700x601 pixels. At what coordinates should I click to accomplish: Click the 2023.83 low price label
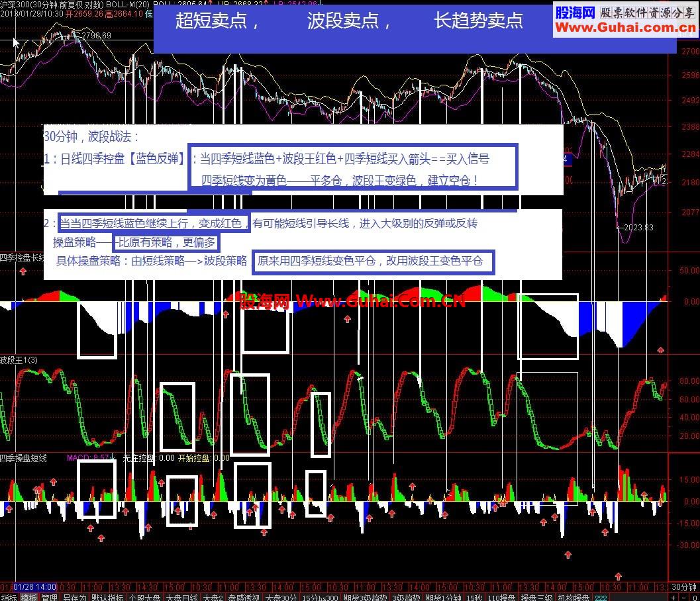point(638,228)
